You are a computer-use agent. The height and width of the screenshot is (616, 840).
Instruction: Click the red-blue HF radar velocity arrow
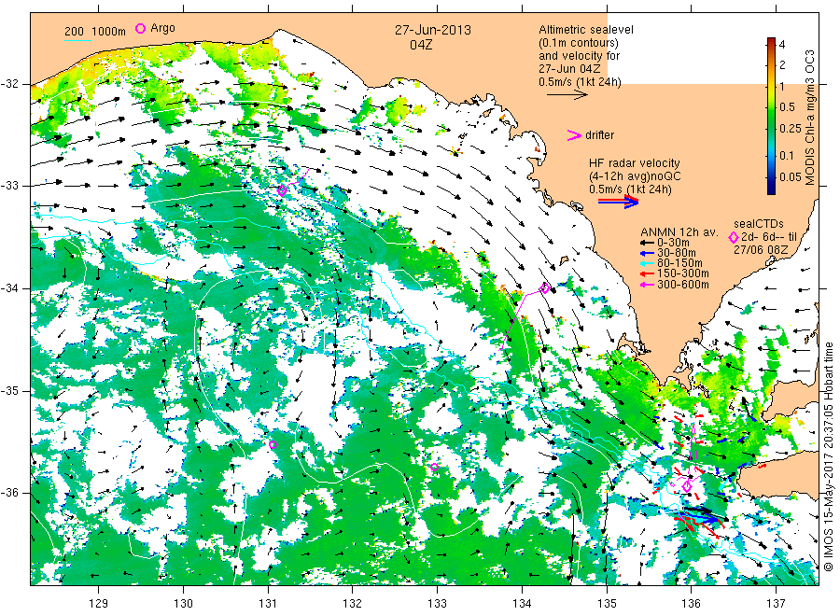[619, 202]
